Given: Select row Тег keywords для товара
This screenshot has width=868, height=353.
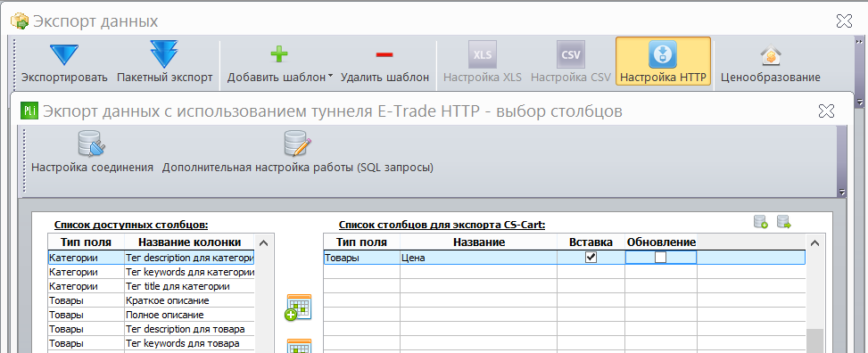Looking at the screenshot, I should (x=151, y=343).
